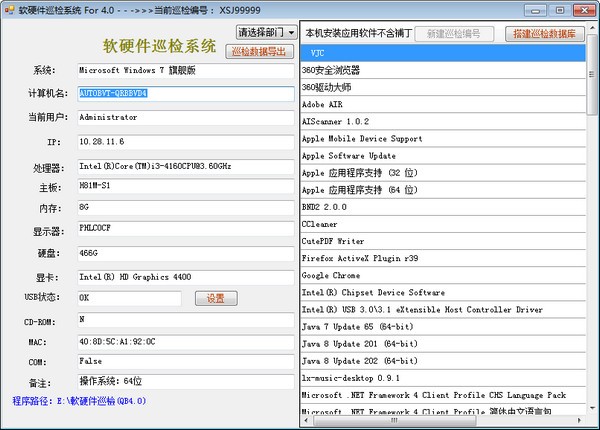600x430 pixels.
Task: Click the MAC address field
Action: (186, 342)
